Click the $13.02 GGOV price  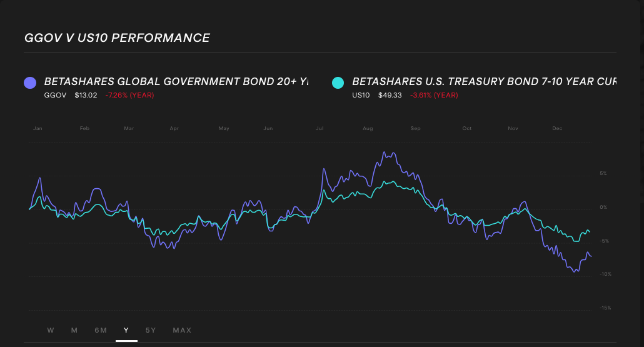(x=86, y=95)
